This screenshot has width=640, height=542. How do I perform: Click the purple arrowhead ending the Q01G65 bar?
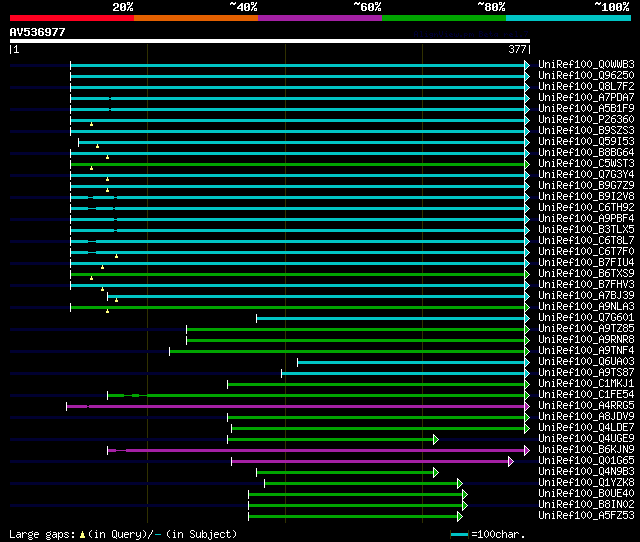511,462
